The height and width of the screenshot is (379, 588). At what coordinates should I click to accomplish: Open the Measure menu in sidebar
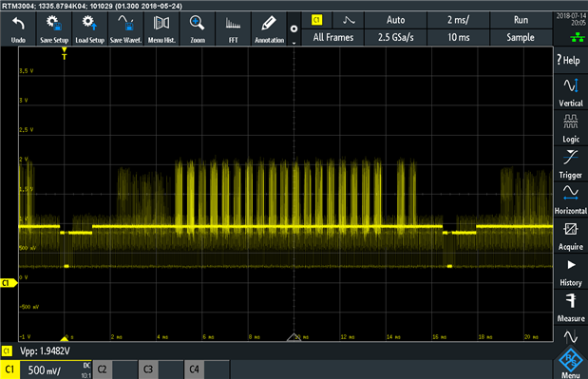(571, 308)
